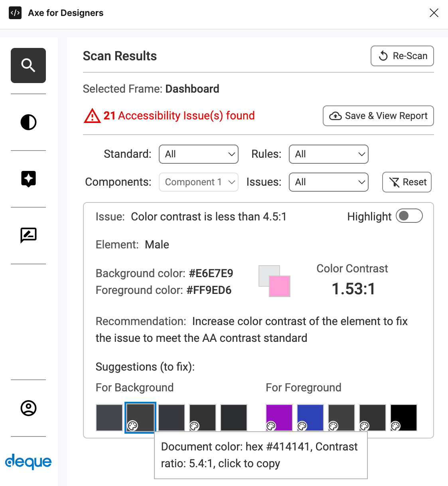This screenshot has width=448, height=486.
Task: Click the Deque logo
Action: [28, 462]
